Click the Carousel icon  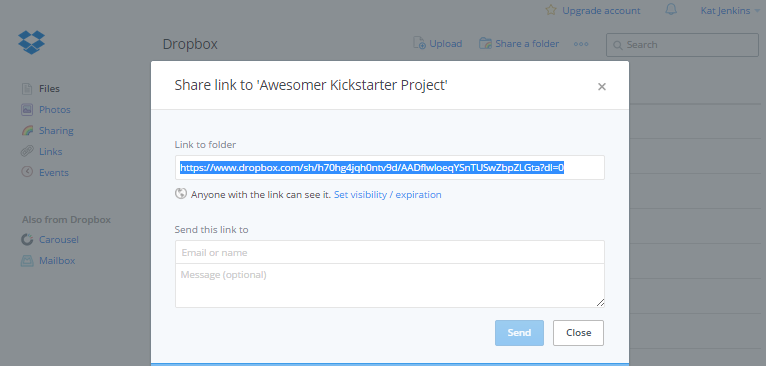click(27, 239)
